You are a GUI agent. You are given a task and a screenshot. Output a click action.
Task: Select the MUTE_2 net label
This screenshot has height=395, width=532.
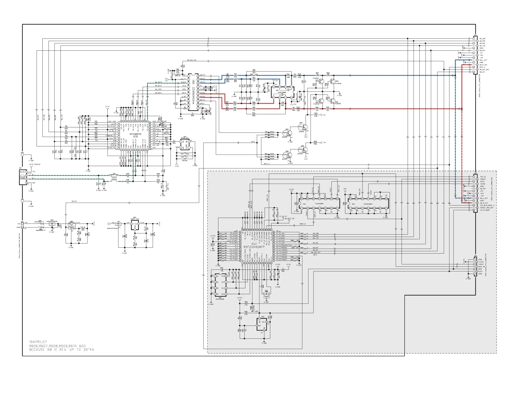point(267,164)
